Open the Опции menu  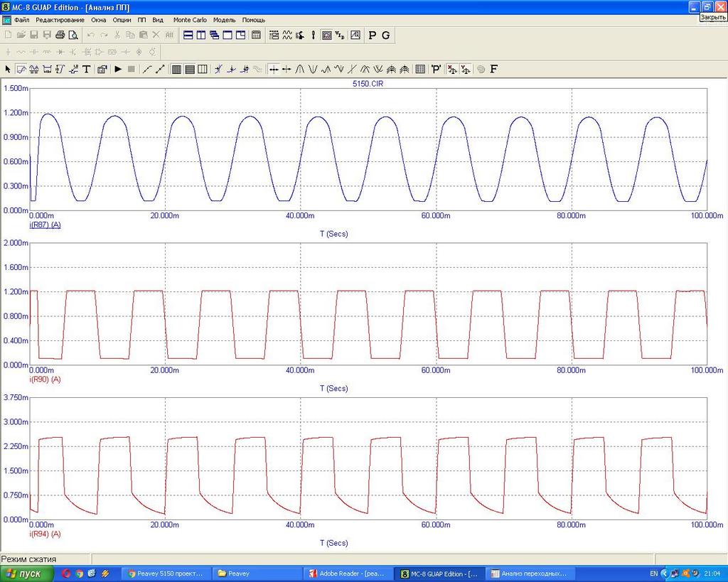[122, 20]
